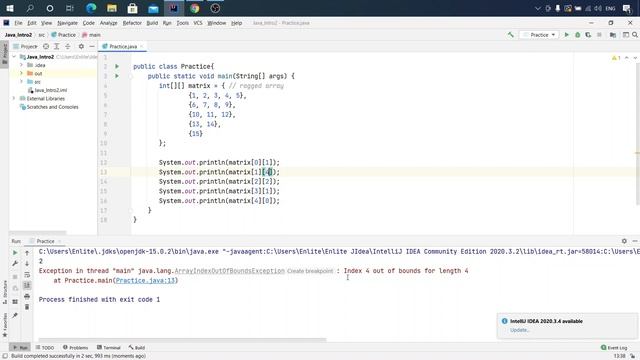Toggle soft-wrap in the Run console

click(27, 275)
